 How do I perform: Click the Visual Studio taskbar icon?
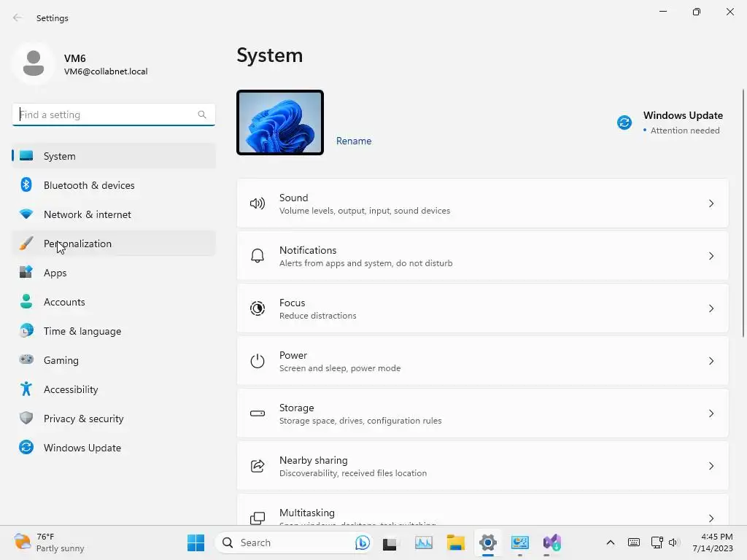(552, 542)
